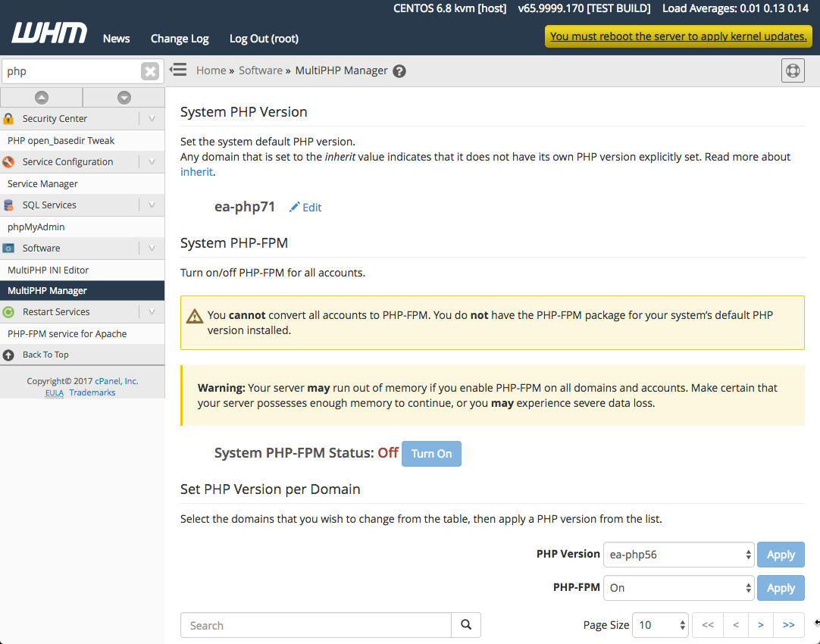
Task: Click the Software category icon
Action: point(8,249)
